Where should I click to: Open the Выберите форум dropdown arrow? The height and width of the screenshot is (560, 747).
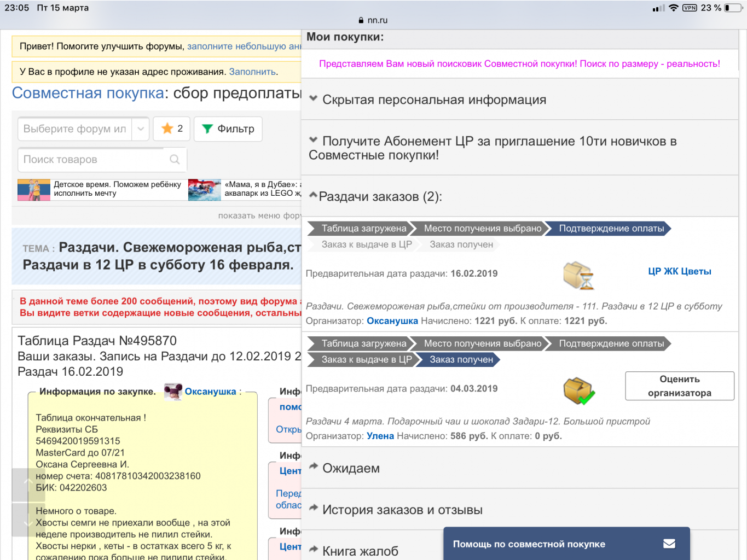pyautogui.click(x=141, y=129)
